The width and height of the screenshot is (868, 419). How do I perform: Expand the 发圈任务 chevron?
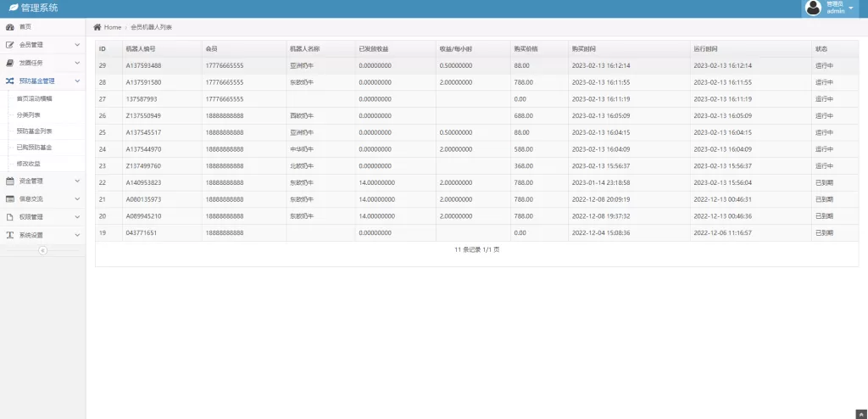(77, 63)
